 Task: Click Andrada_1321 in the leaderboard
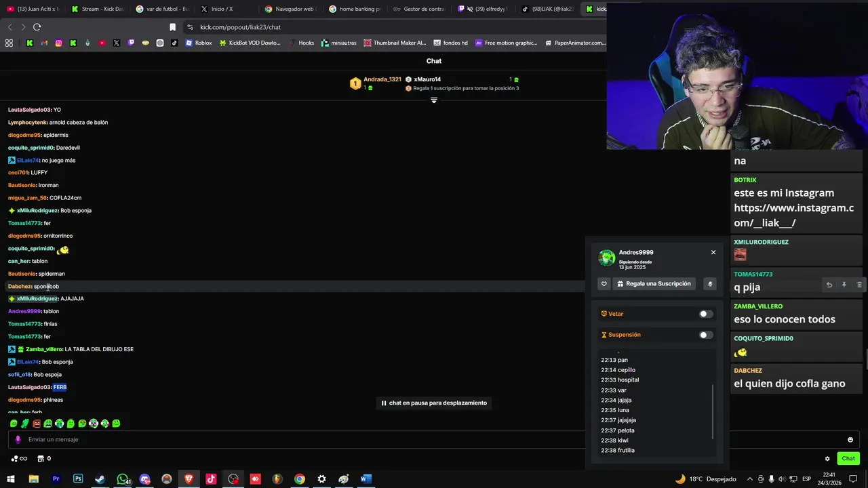pyautogui.click(x=382, y=79)
